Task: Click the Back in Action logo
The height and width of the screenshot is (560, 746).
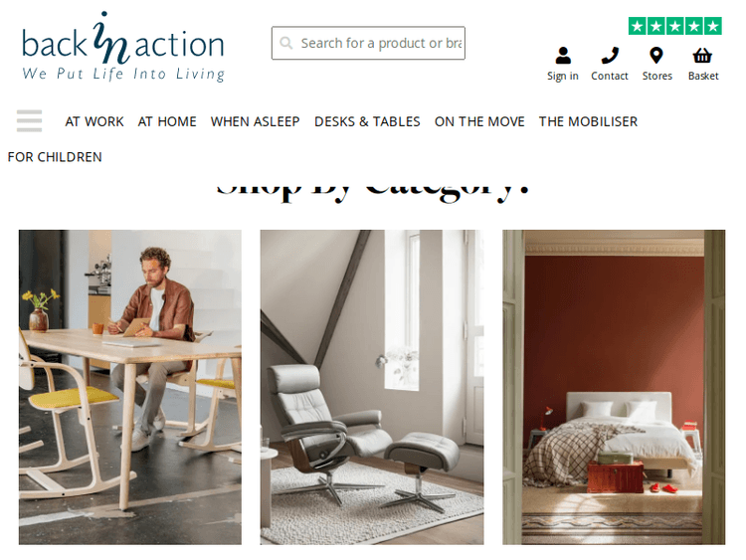Action: point(123,47)
